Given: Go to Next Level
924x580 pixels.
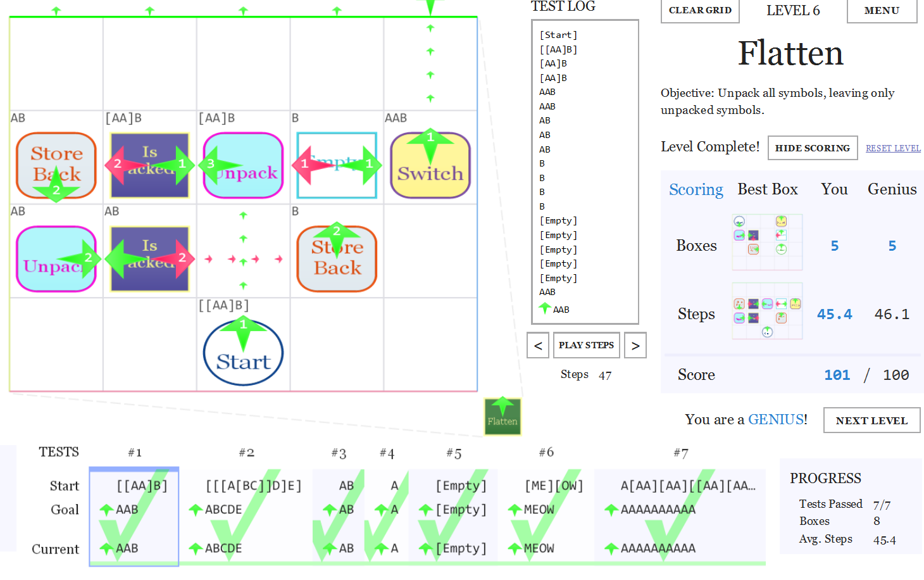Looking at the screenshot, I should click(x=871, y=420).
